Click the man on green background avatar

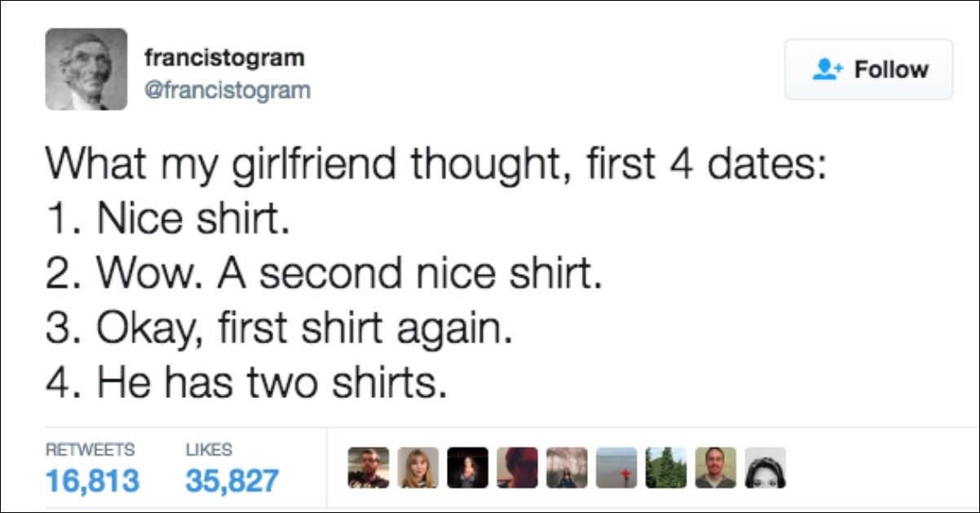(x=715, y=468)
